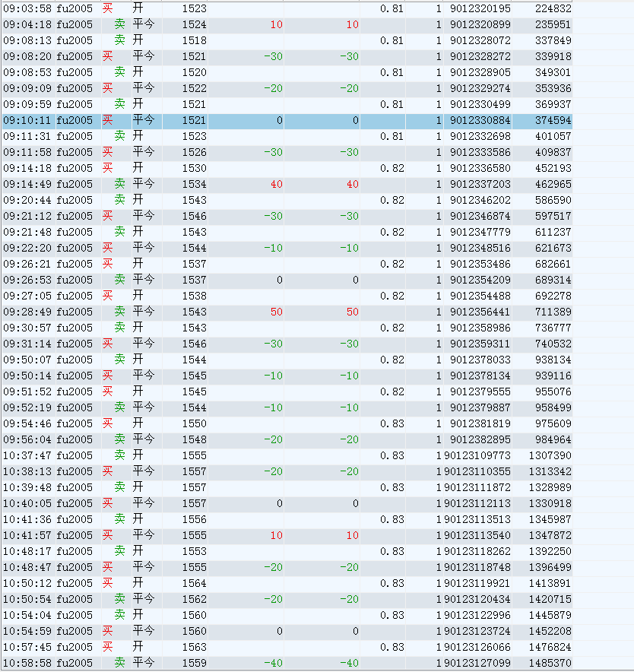The height and width of the screenshot is (672, 634).
Task: Click trade number 1445879
Action: [x=550, y=616]
